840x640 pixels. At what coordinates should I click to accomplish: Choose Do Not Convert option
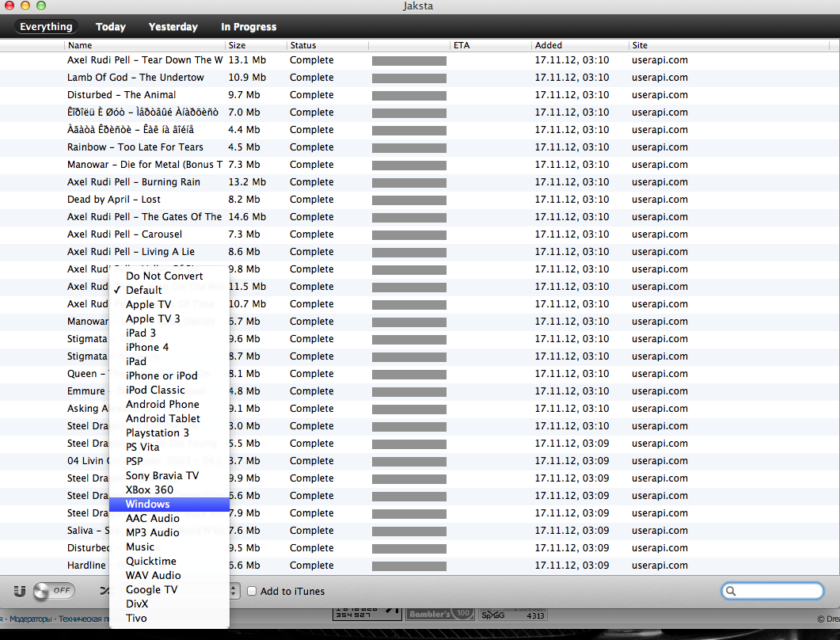coord(164,276)
